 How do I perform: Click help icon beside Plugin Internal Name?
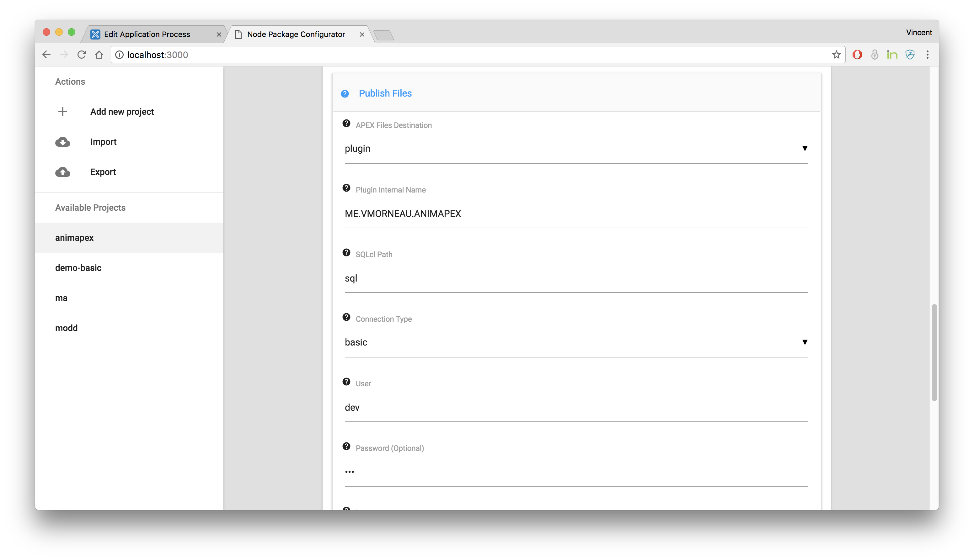coord(346,188)
